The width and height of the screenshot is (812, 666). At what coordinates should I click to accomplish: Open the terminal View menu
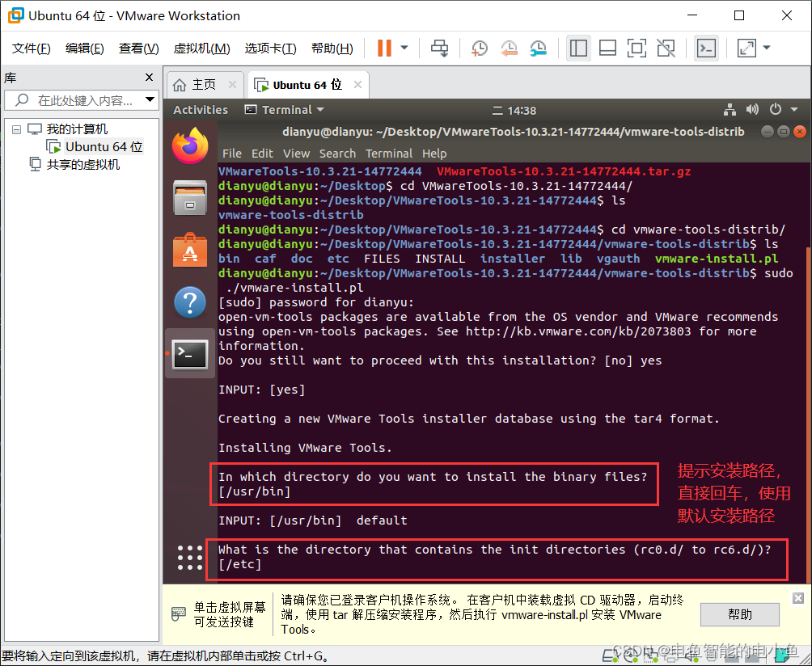pos(296,154)
